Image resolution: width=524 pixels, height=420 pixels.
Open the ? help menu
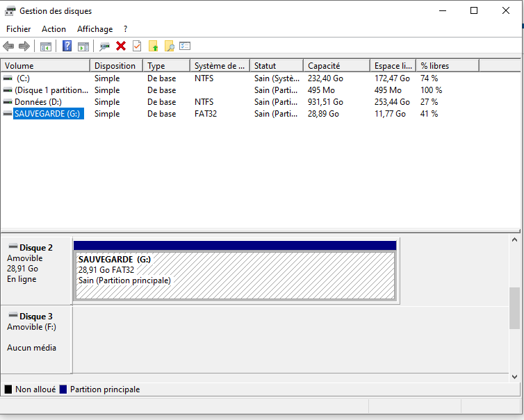tap(125, 29)
